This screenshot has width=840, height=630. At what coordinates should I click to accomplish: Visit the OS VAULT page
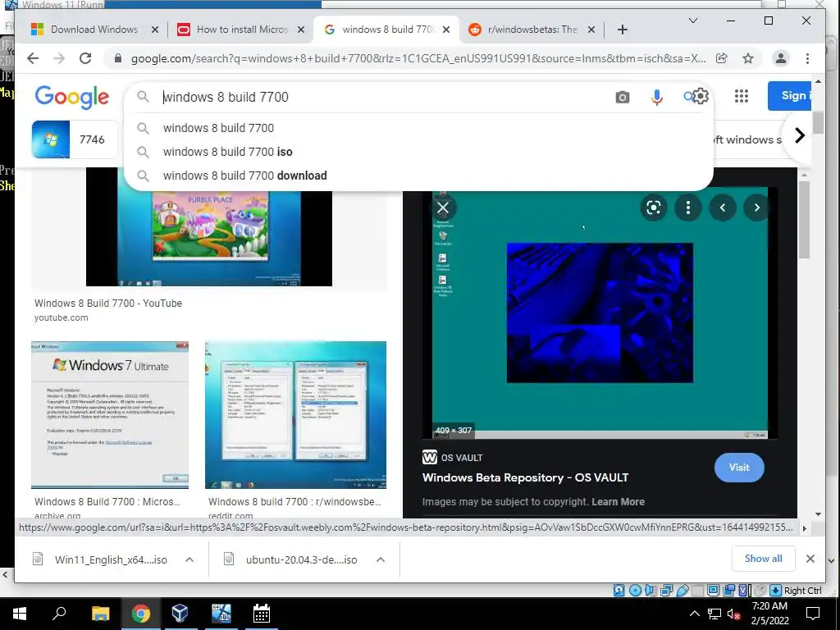coord(739,467)
